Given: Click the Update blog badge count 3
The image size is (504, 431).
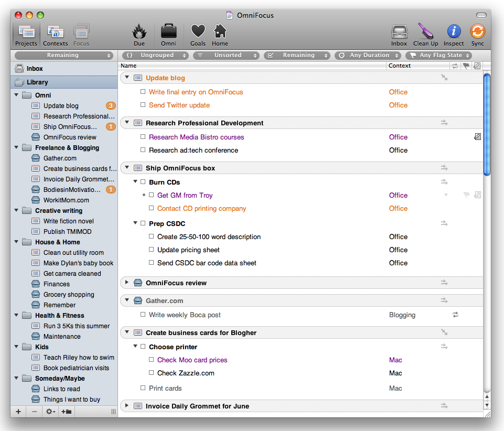Looking at the screenshot, I should (111, 106).
